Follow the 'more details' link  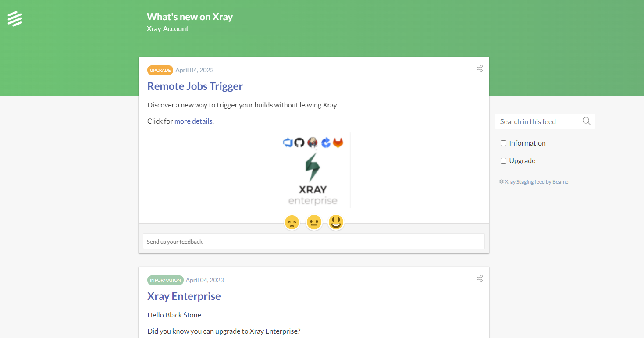pos(193,121)
